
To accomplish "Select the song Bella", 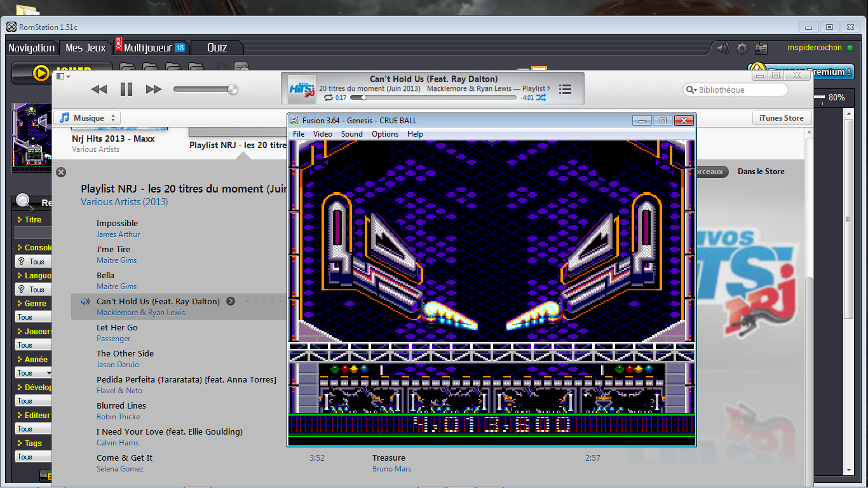I will pos(105,276).
